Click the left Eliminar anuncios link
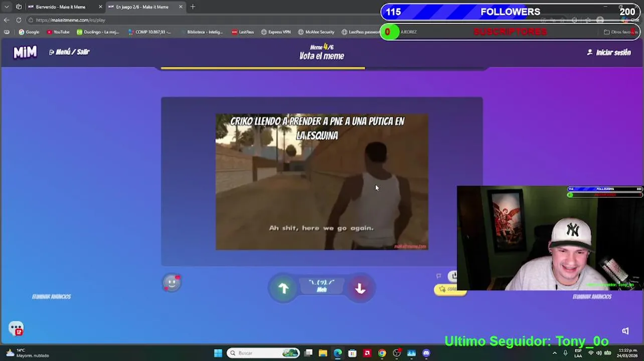Image resolution: width=644 pixels, height=361 pixels. [51, 297]
